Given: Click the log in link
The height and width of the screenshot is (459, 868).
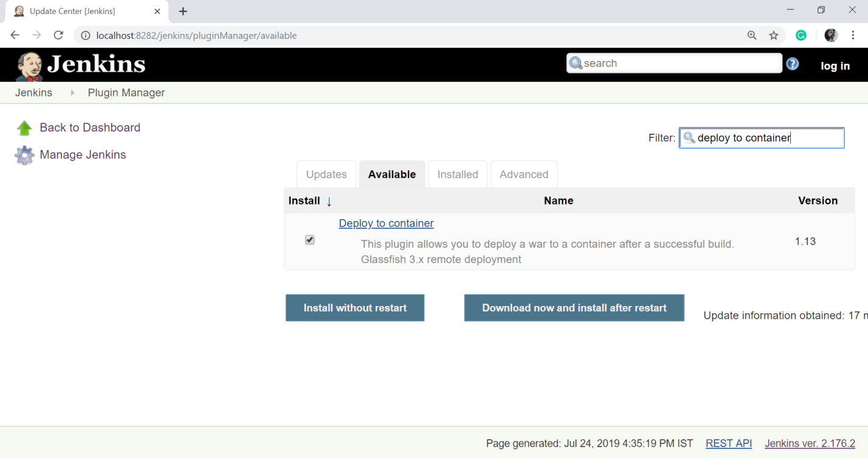Looking at the screenshot, I should 835,66.
